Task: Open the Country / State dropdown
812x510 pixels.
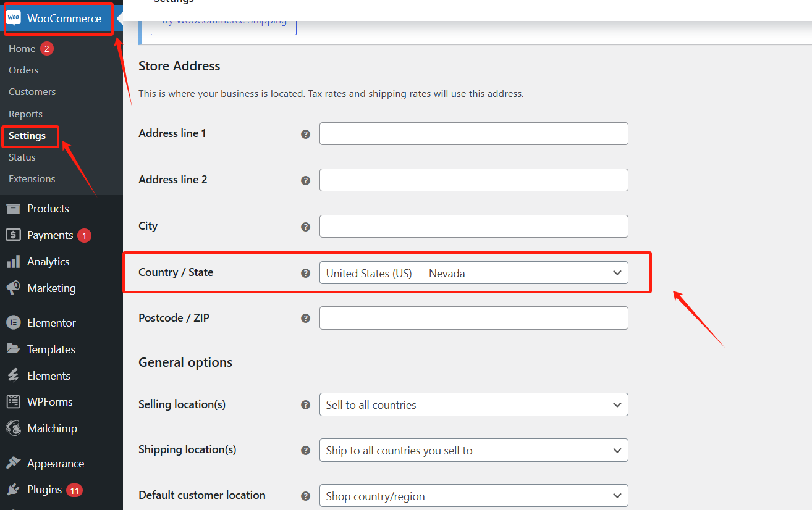Action: click(473, 273)
